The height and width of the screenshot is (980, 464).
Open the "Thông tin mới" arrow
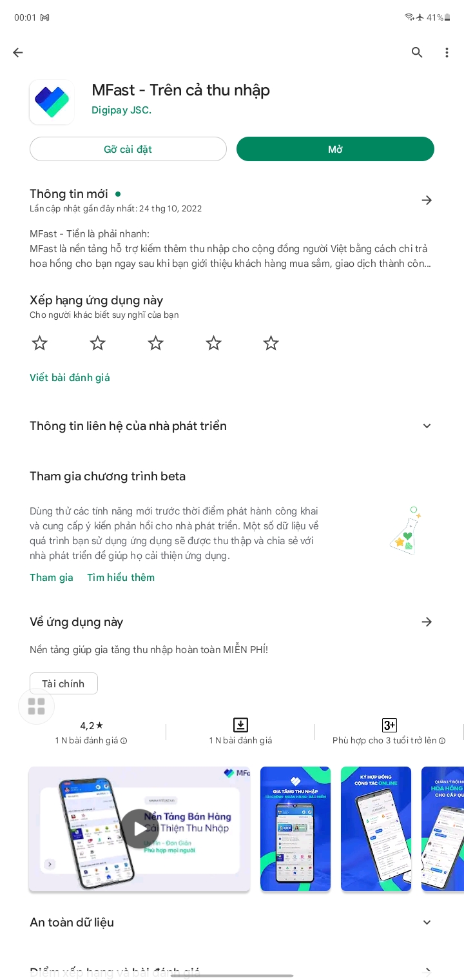[x=427, y=201]
